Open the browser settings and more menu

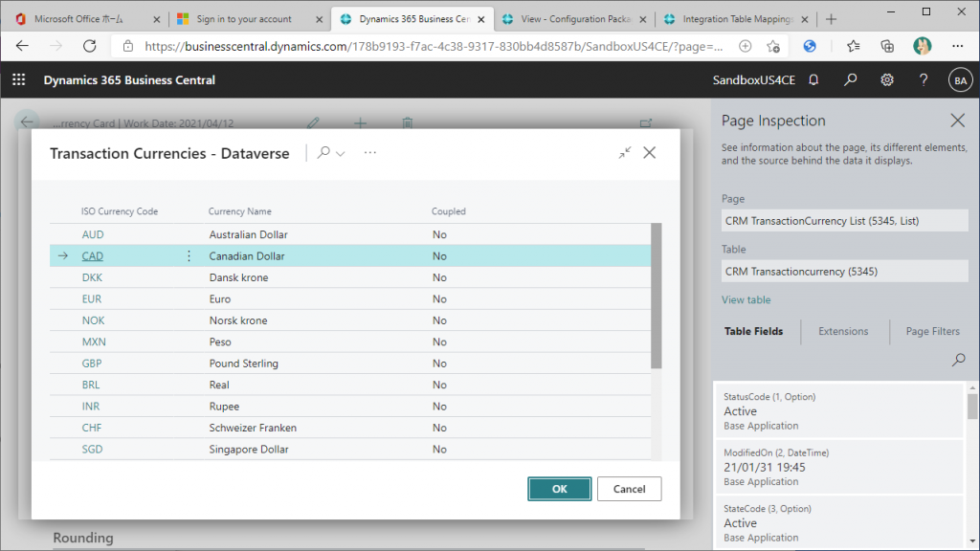(x=957, y=46)
